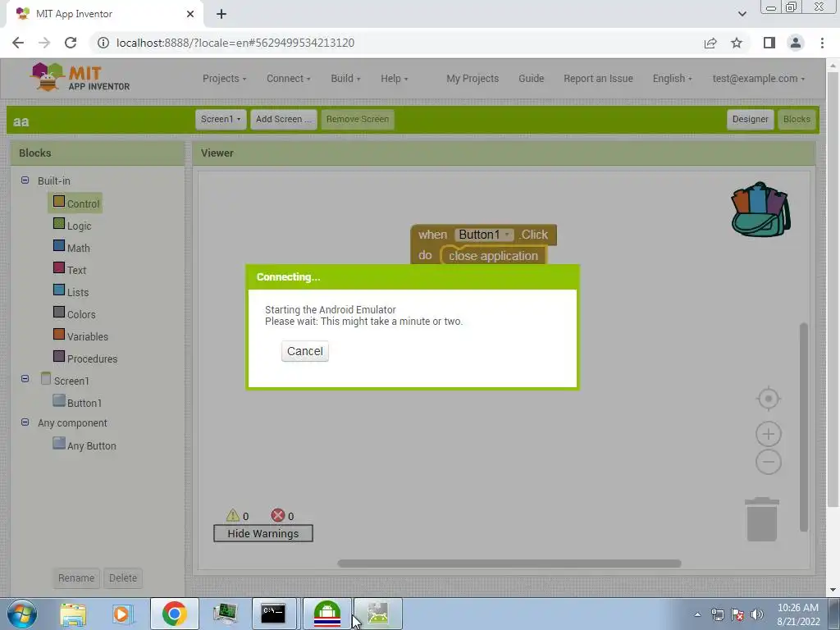
Task: Collapse the Any component section
Action: [25, 422]
